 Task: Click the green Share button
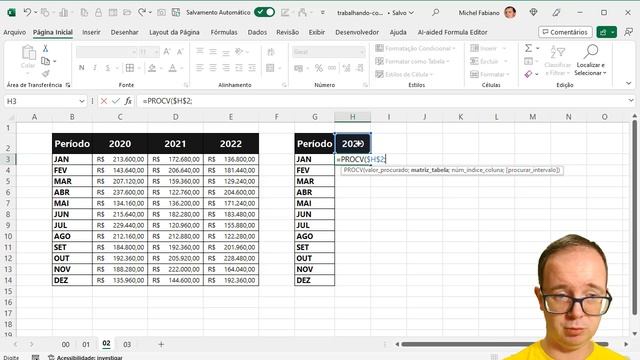[606, 32]
